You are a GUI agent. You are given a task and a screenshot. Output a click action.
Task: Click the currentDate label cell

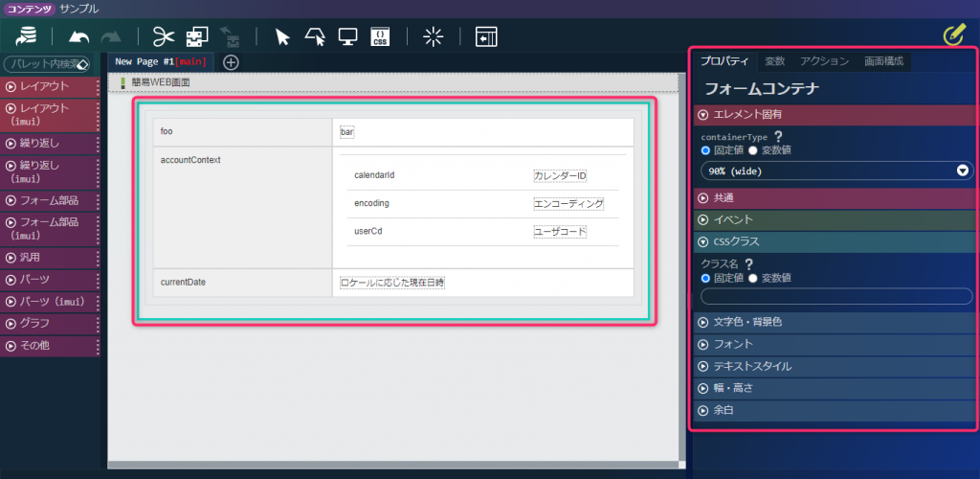[243, 283]
